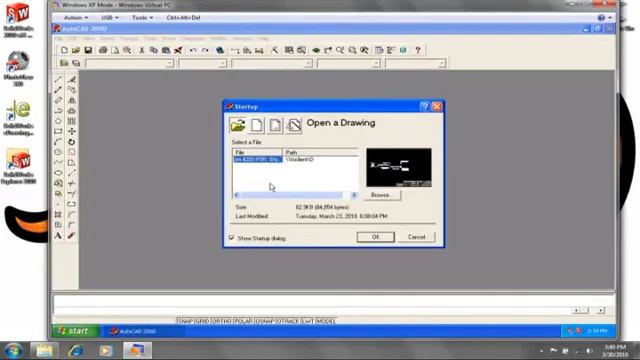Click the drawing preview thumbnail
Viewport: 640px width, 360px height.
pos(399,167)
